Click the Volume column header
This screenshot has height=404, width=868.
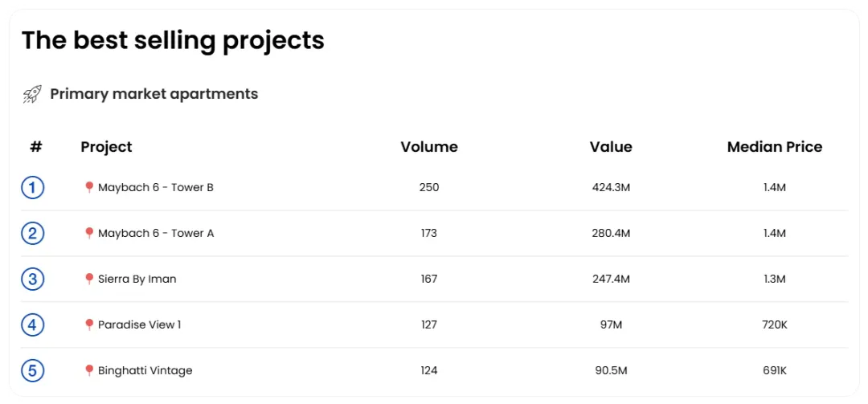(429, 147)
